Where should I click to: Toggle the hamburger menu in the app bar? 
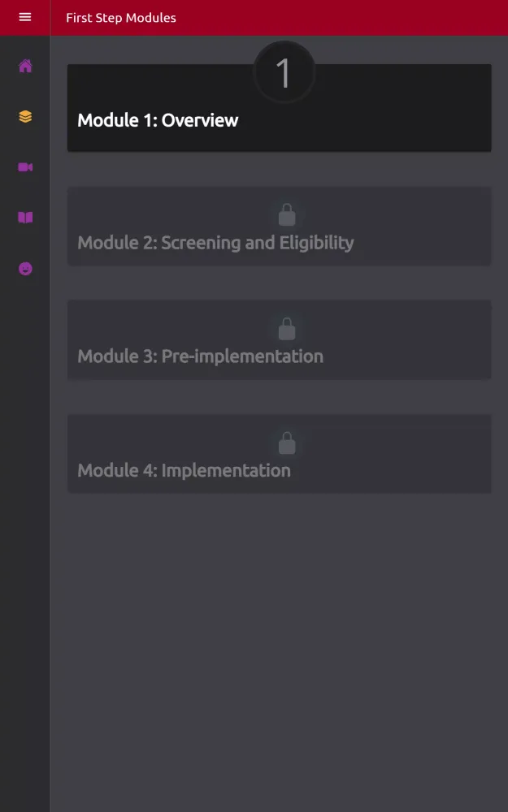[x=24, y=16]
